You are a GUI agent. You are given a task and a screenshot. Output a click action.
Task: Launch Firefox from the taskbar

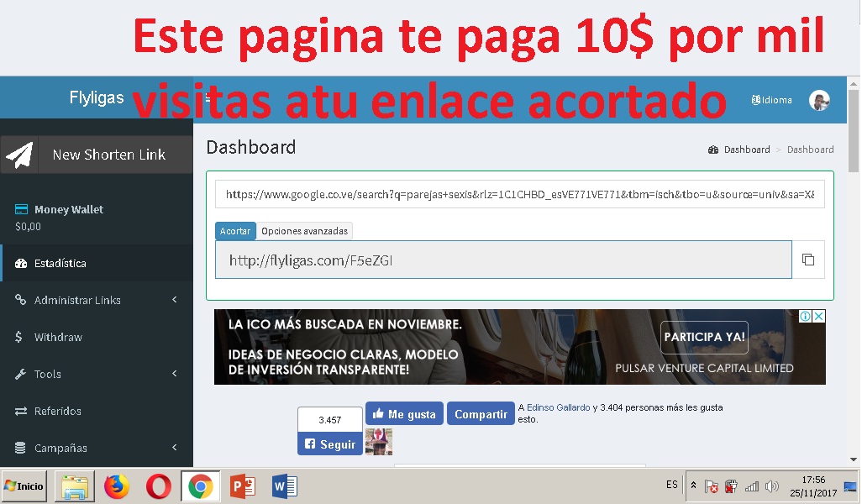pyautogui.click(x=117, y=486)
